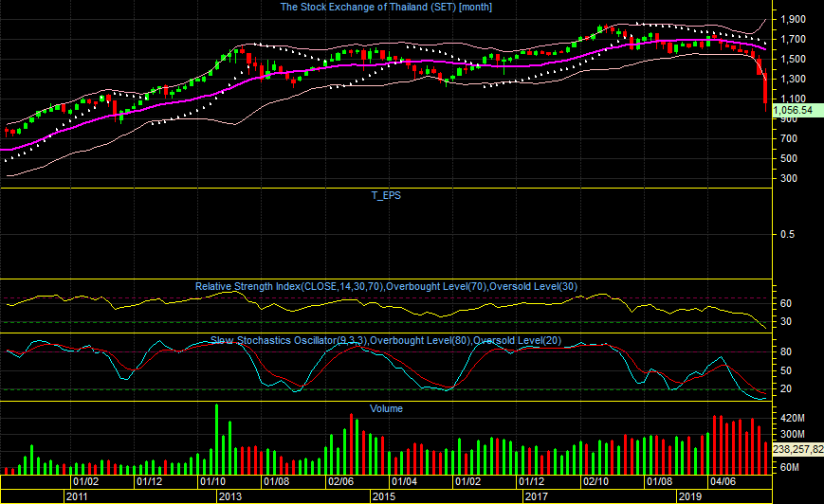Click the tallest green volume bar near 01/10
Image resolution: width=824 pixels, height=504 pixels.
[217, 440]
